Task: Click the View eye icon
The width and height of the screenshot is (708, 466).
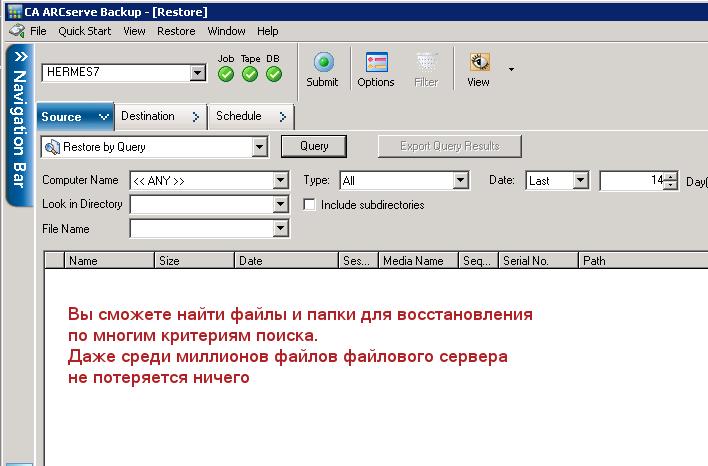Action: point(480,62)
